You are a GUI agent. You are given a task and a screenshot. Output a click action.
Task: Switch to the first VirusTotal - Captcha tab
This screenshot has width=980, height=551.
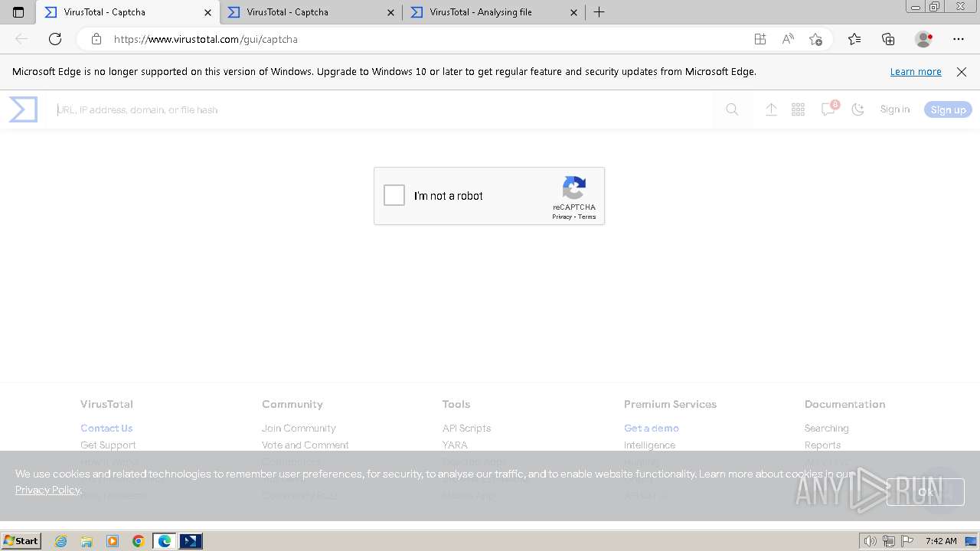(128, 12)
